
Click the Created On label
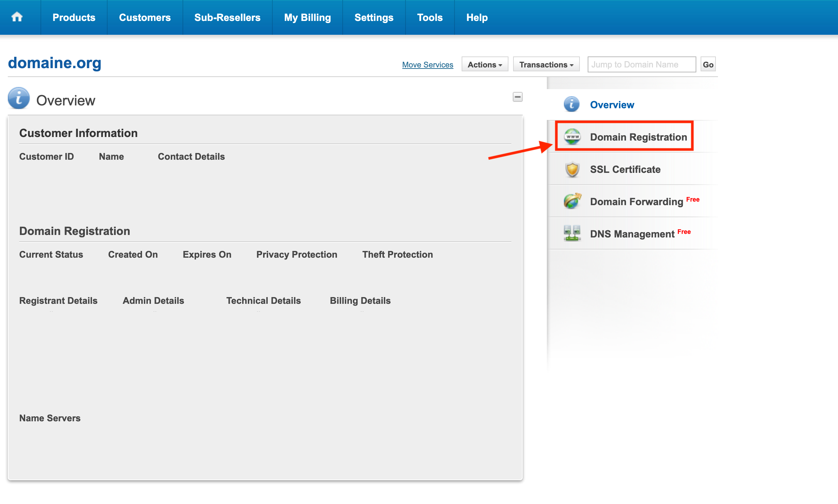point(133,254)
